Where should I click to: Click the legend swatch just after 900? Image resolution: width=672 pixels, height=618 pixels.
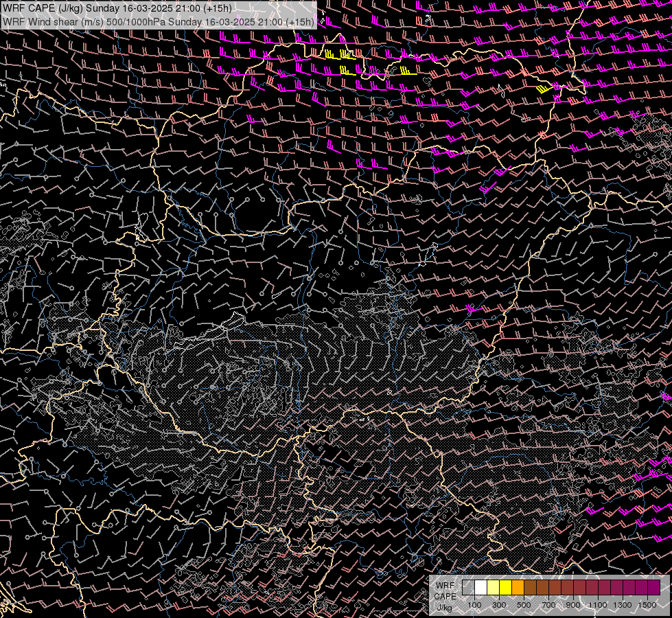click(x=580, y=588)
